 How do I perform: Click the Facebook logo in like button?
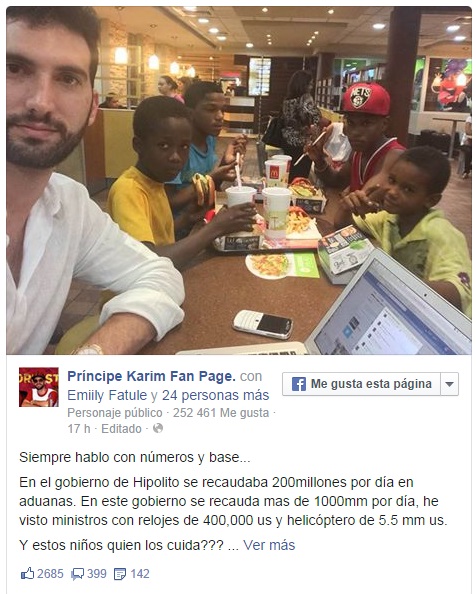[299, 384]
